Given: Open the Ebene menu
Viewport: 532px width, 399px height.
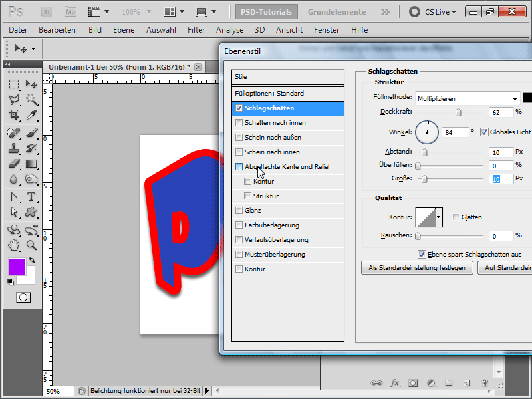Looking at the screenshot, I should [124, 30].
